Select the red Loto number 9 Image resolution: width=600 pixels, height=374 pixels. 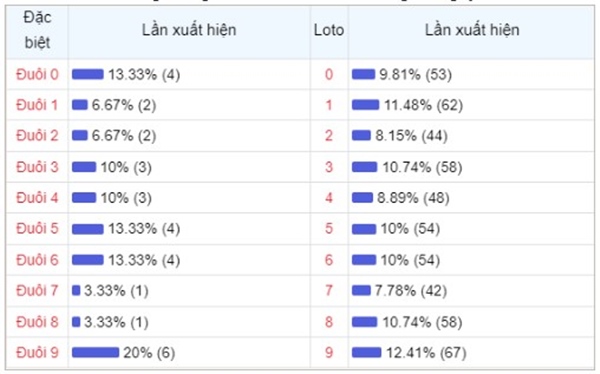coord(329,353)
